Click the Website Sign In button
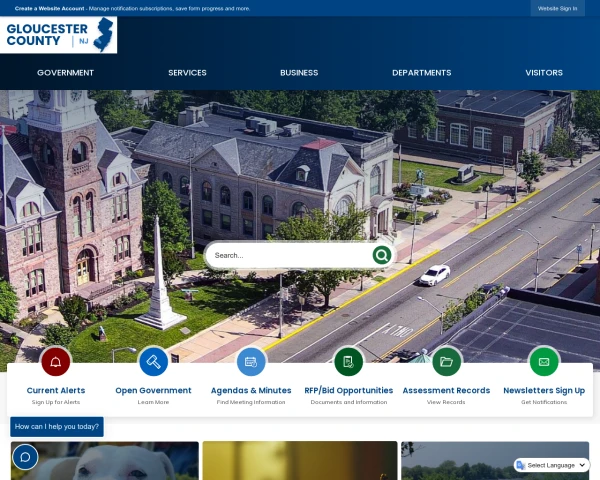 tap(557, 8)
